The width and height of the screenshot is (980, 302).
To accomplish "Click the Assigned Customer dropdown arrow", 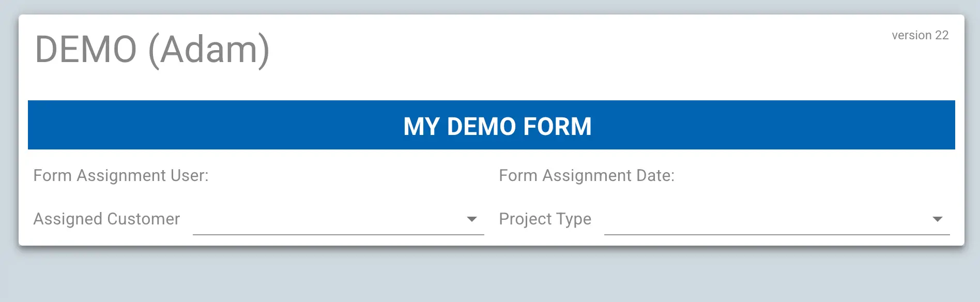I will coord(470,220).
